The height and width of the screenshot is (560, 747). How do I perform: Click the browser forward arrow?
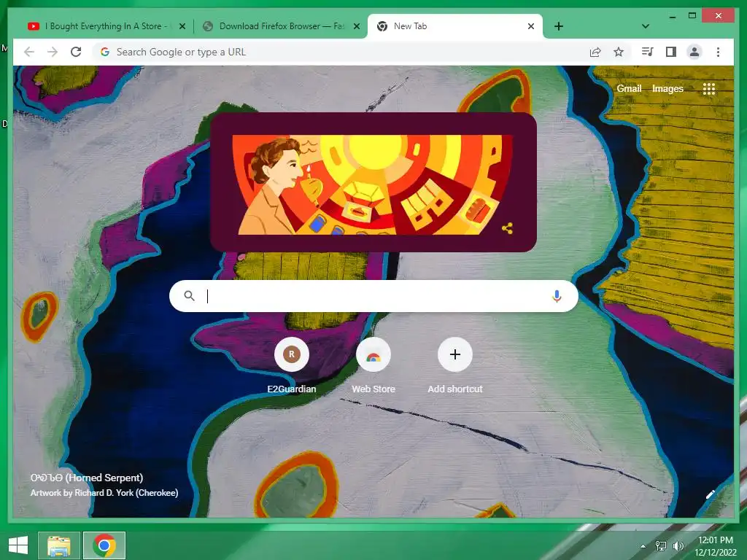pos(53,52)
